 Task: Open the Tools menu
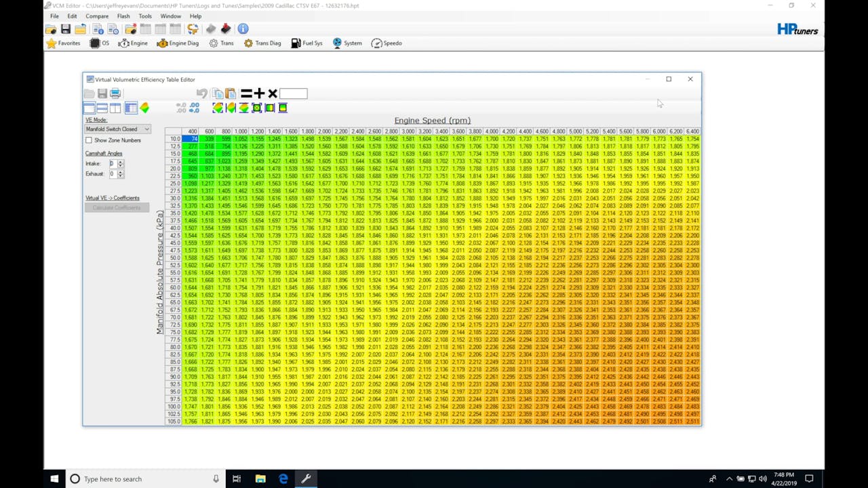coord(145,16)
